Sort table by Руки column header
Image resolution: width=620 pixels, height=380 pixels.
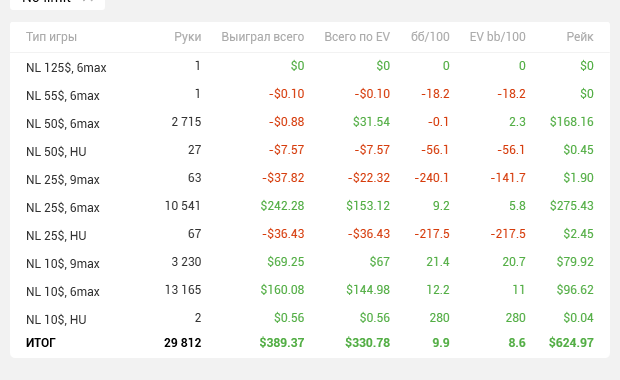point(187,37)
